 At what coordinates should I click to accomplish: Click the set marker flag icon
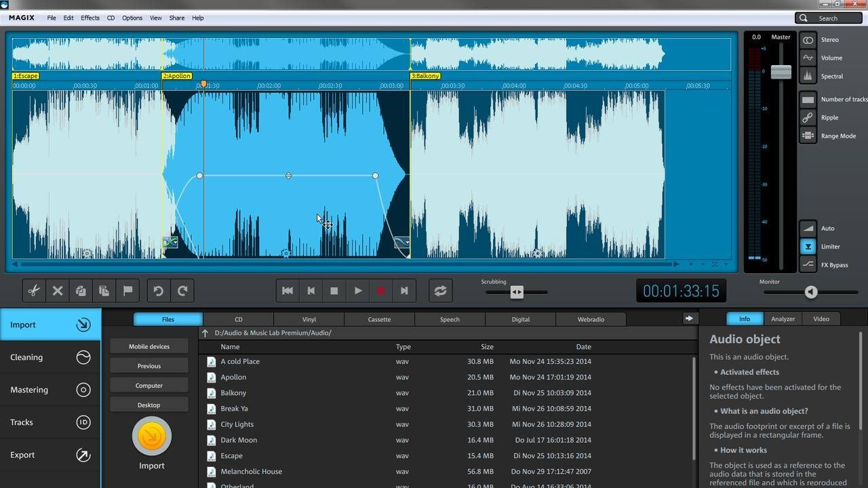click(x=127, y=291)
